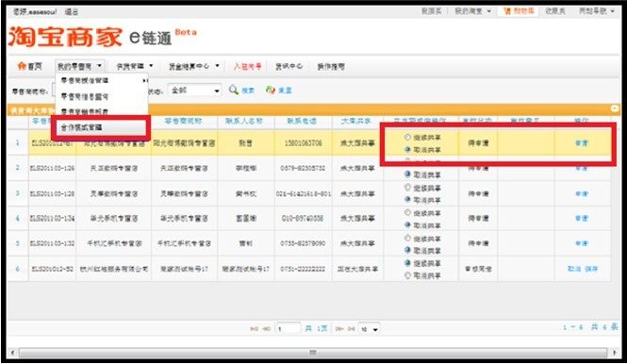Go to next page with pagination icon
This screenshot has width=627, height=364.
point(339,329)
